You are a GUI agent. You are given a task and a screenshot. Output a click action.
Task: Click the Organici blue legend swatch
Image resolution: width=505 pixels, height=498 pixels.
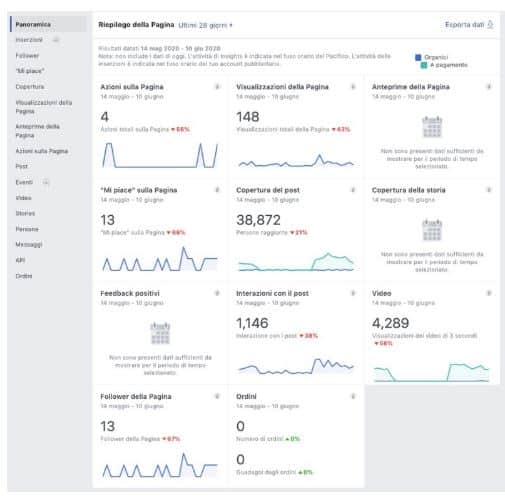pyautogui.click(x=418, y=57)
